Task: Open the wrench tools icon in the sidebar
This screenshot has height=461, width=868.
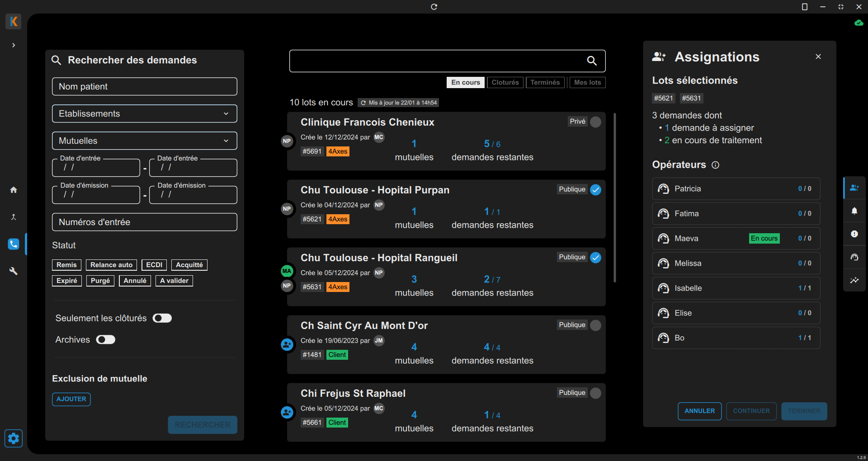Action: click(x=14, y=271)
